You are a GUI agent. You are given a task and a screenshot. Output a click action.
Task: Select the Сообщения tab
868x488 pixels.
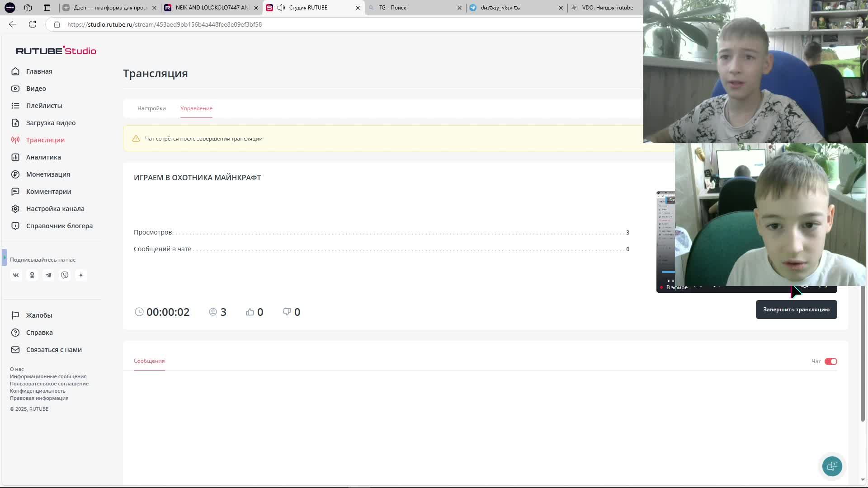click(x=149, y=361)
